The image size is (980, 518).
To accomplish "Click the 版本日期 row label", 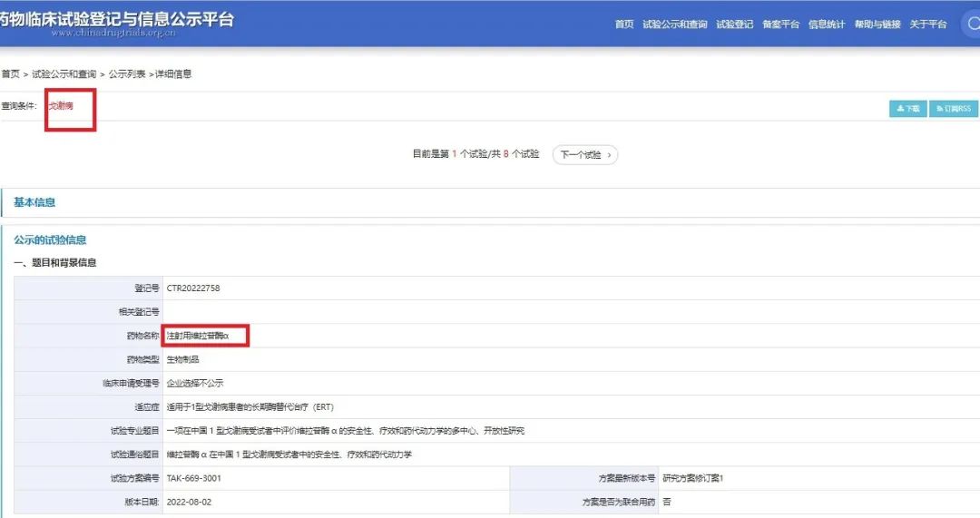I will 142,502.
